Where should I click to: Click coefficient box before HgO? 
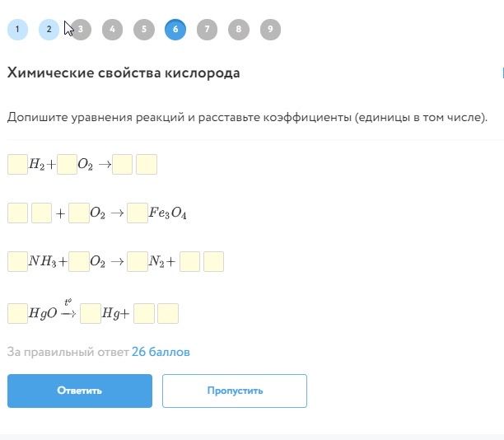coord(17,313)
